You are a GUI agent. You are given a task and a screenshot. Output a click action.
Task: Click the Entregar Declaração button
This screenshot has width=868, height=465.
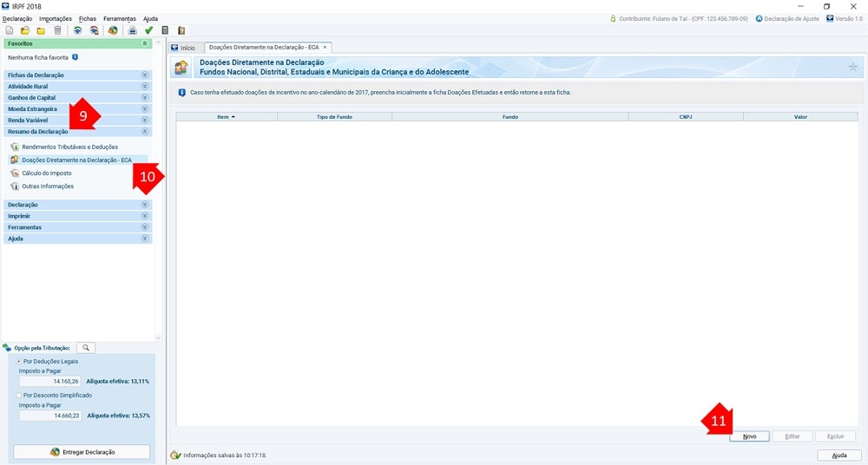[82, 452]
